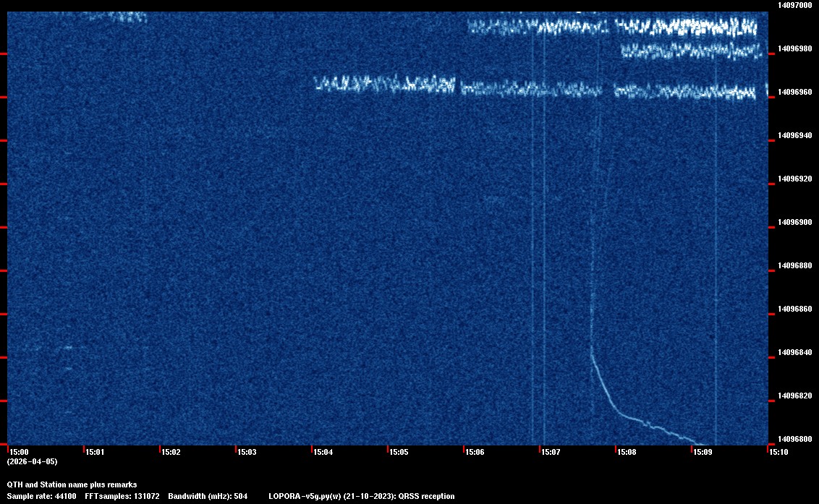Click the date label (2026-04-05)
The image size is (819, 504).
32,461
